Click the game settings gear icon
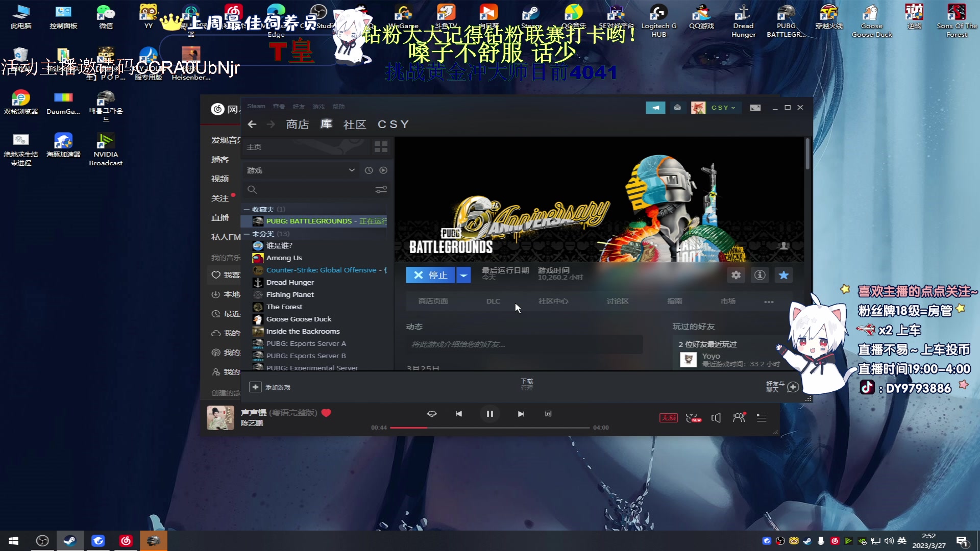The width and height of the screenshot is (980, 551). pyautogui.click(x=736, y=275)
